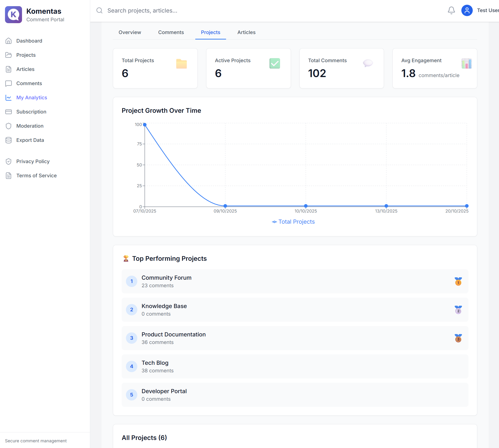Open Dashboard from the sidebar
Viewport: 499px width, 448px height.
coord(29,41)
